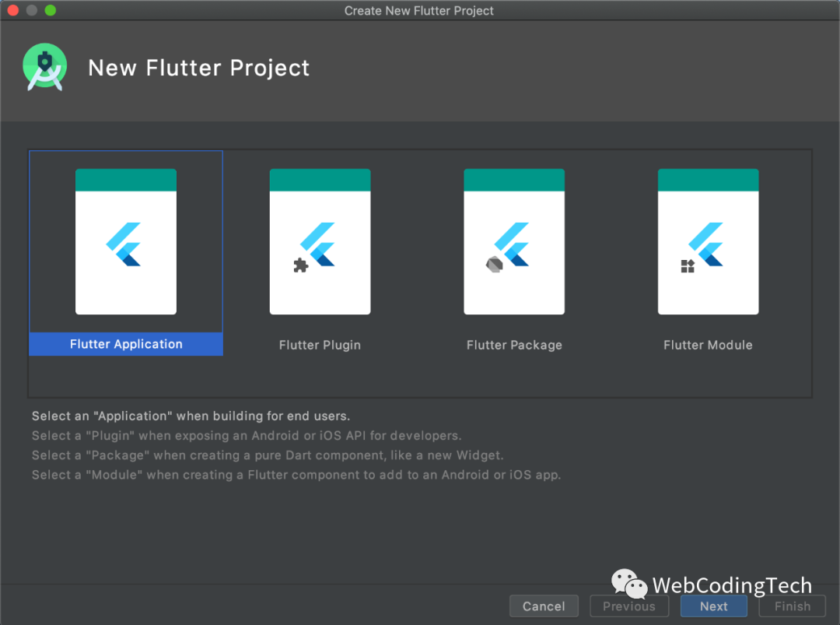Close the dialog with the red button
This screenshot has width=840, height=625.
[13, 10]
